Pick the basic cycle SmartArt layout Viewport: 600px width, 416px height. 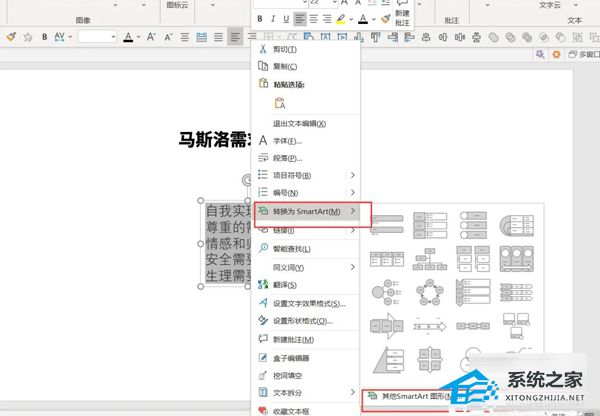[430, 292]
